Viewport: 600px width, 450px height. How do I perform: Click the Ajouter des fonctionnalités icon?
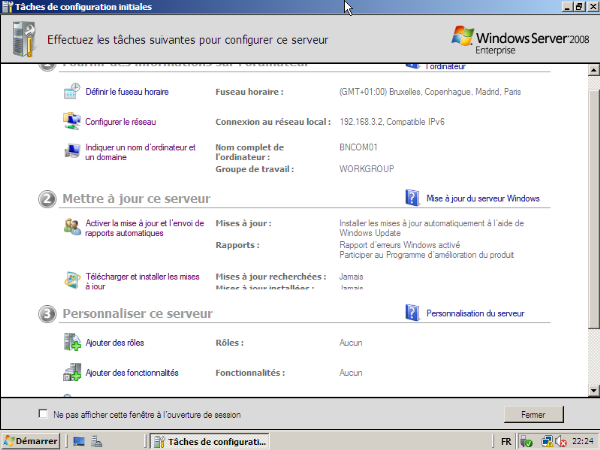[72, 373]
